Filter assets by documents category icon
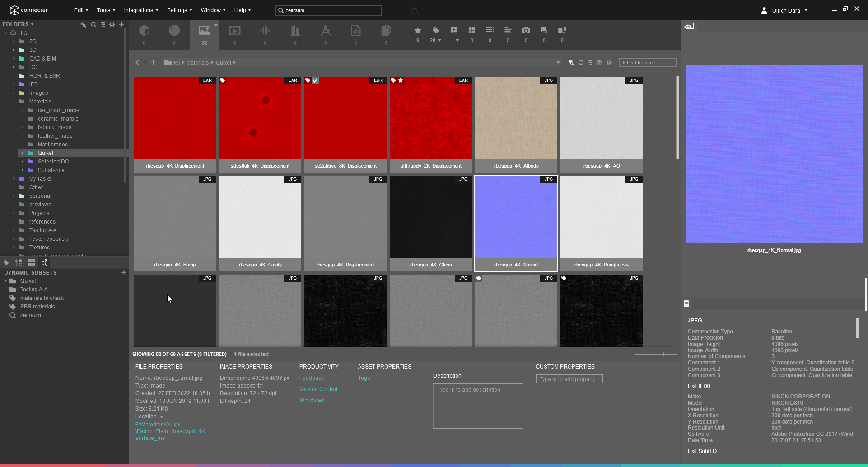This screenshot has width=868, height=467. click(386, 30)
